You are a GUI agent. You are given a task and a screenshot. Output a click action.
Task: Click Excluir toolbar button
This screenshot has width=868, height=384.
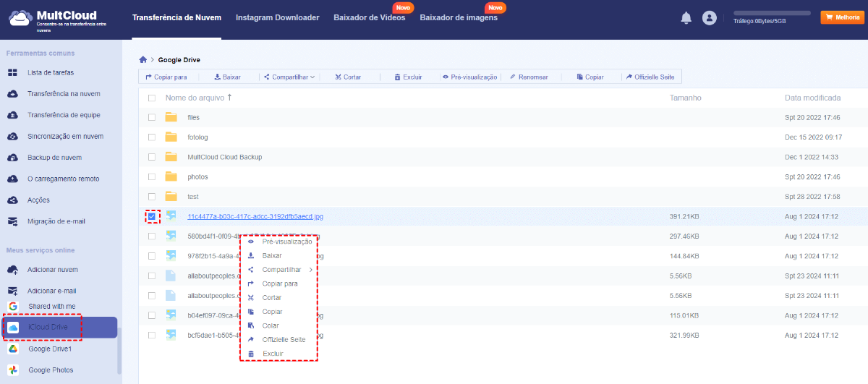pos(408,77)
